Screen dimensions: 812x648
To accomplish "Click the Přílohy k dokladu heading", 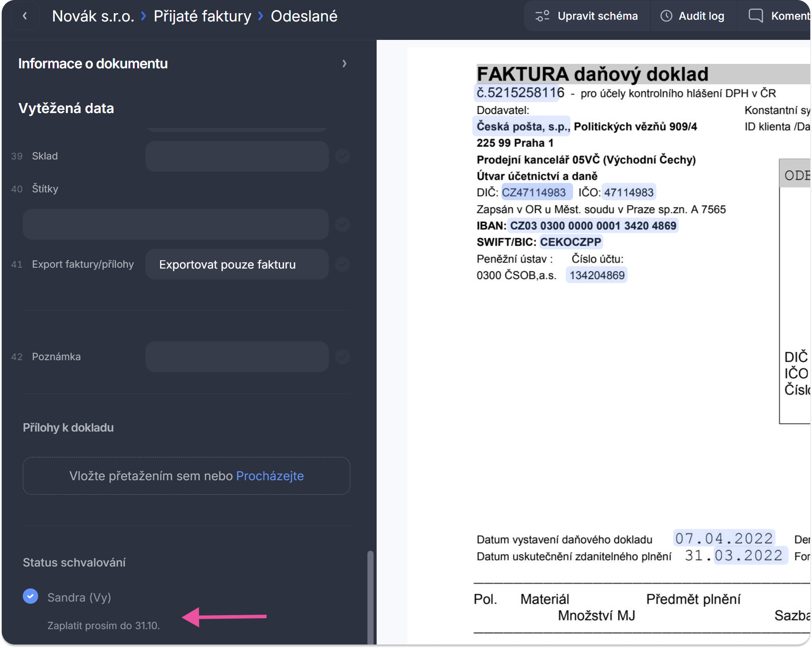I will [x=68, y=428].
